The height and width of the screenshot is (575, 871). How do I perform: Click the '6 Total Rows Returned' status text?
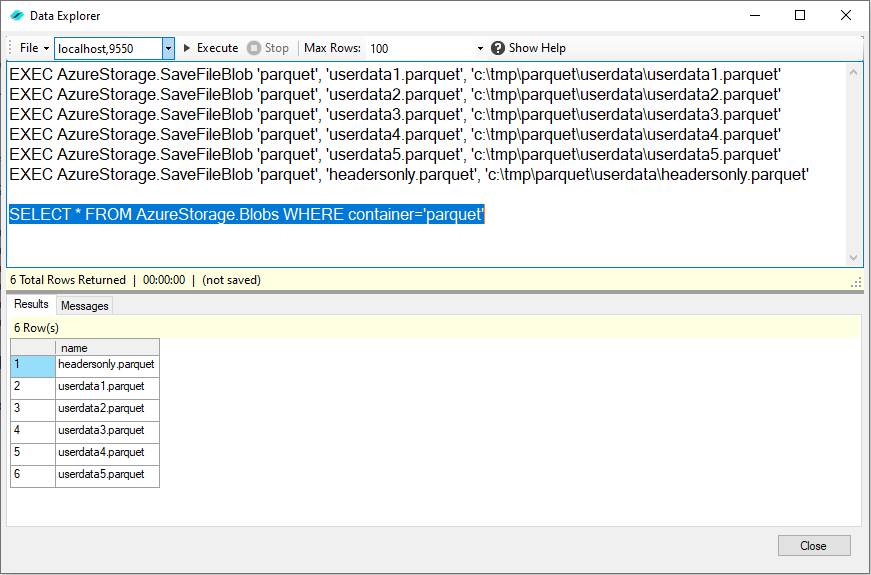click(68, 280)
